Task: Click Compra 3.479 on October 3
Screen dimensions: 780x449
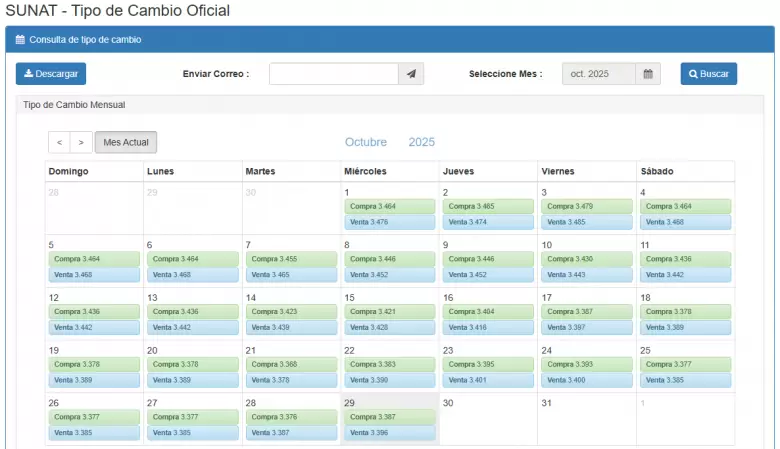Action: tap(586, 206)
